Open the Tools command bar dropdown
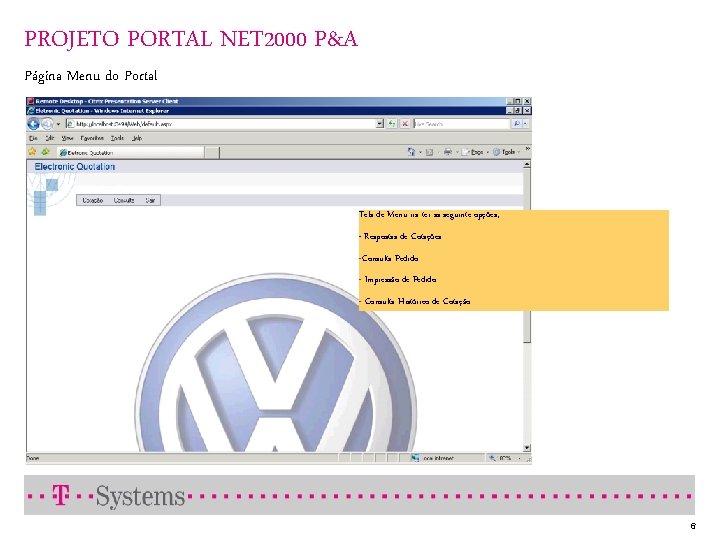The width and height of the screenshot is (720, 540). [x=506, y=152]
